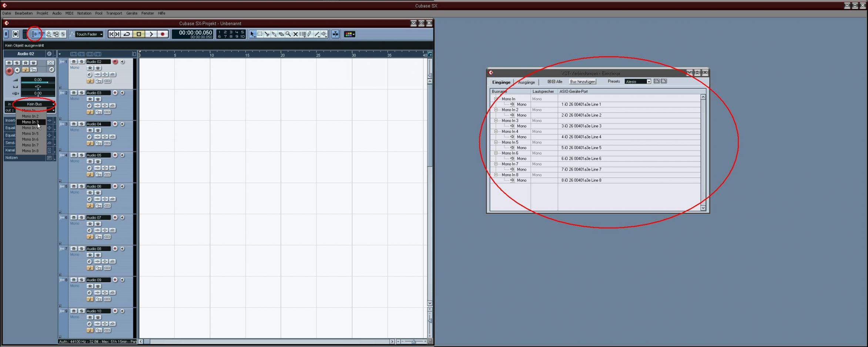Select the Range Selection tool

click(260, 34)
